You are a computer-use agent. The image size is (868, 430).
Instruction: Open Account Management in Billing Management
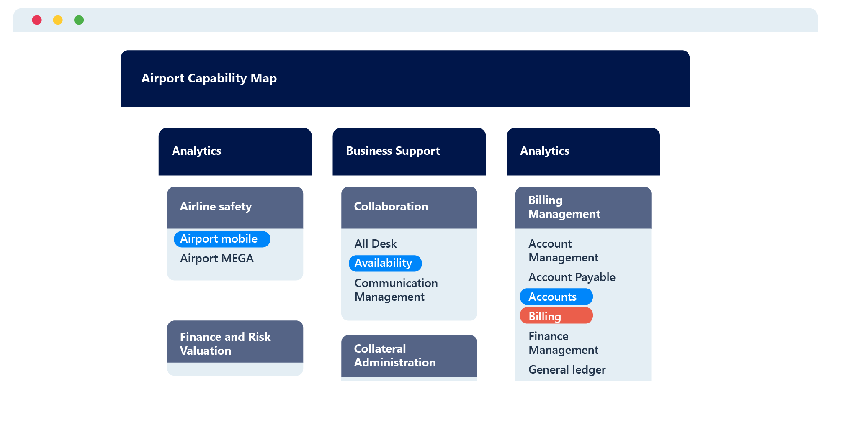coord(563,251)
